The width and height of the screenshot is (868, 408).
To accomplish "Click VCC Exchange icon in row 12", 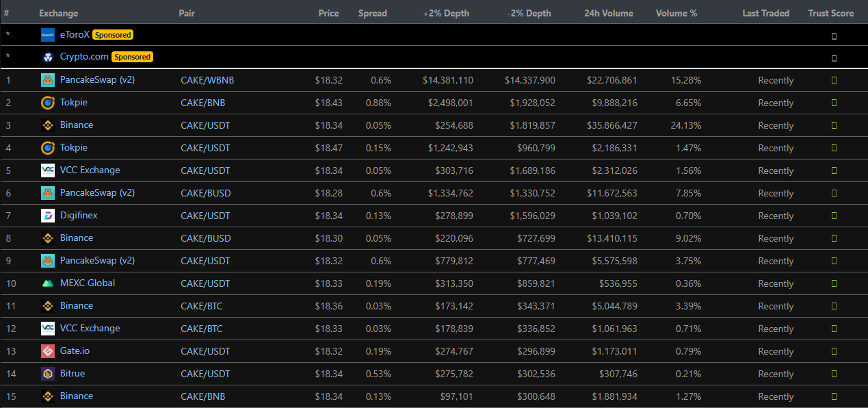I will click(x=48, y=329).
